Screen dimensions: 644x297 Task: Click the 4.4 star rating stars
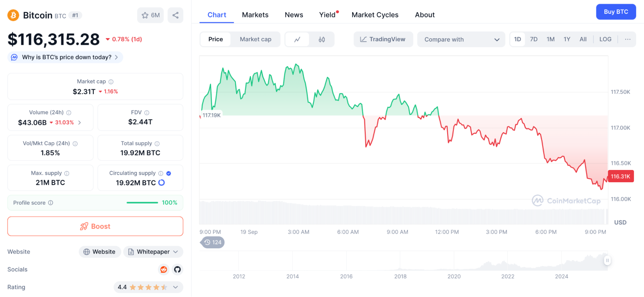click(x=149, y=287)
